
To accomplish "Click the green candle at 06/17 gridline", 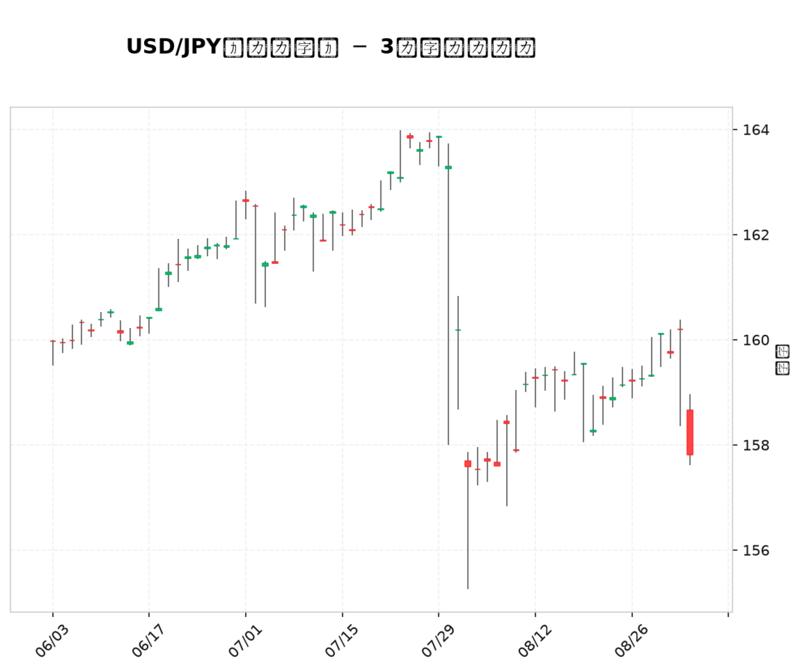I will coord(149,318).
